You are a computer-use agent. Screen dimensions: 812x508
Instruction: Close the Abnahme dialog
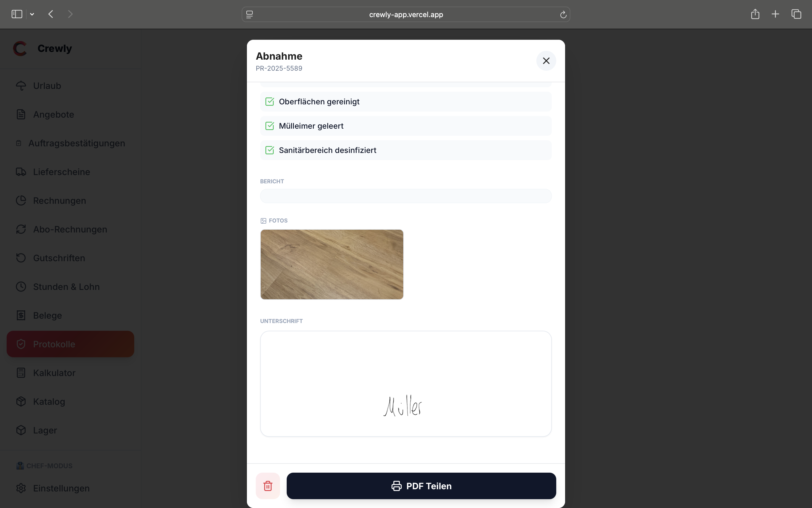546,61
